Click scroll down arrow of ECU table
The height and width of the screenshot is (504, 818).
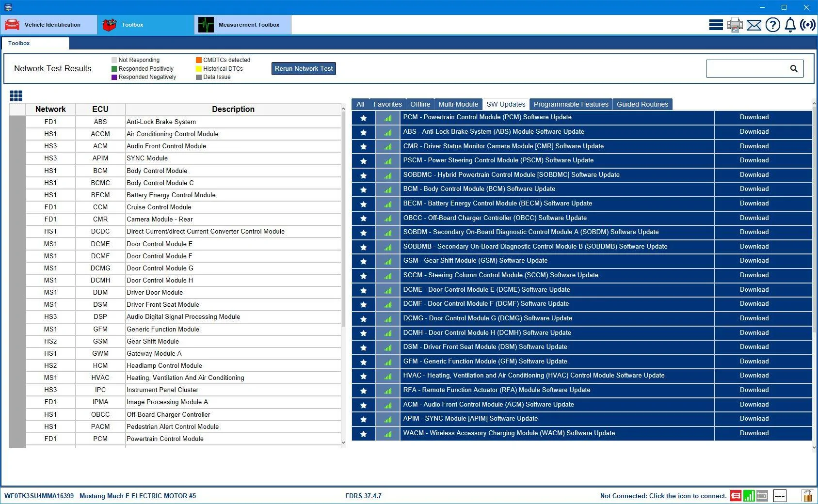343,442
